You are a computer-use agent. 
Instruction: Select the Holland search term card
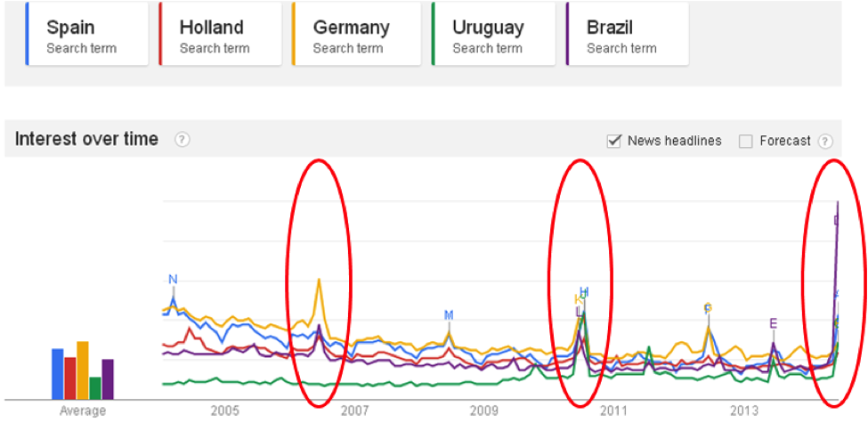219,34
